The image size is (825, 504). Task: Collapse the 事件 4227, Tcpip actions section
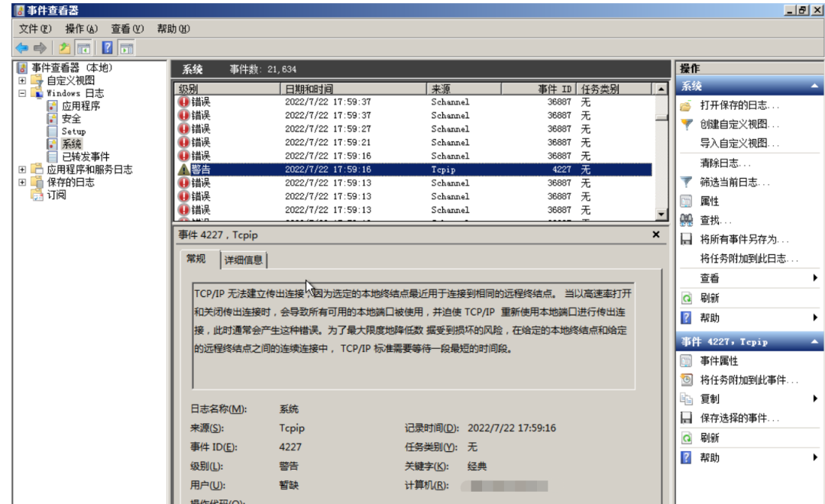point(814,341)
